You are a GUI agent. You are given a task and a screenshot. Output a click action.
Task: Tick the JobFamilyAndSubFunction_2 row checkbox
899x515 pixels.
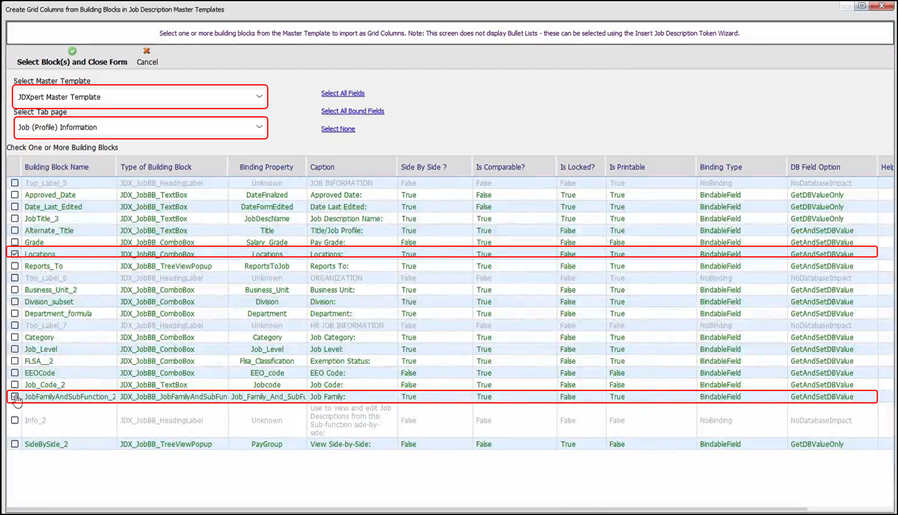click(x=15, y=397)
